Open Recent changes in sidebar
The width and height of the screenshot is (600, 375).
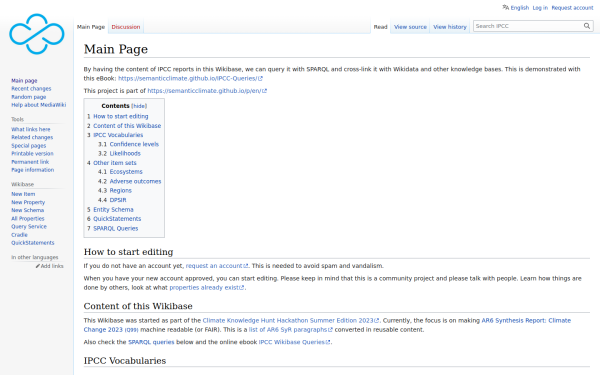(x=31, y=89)
